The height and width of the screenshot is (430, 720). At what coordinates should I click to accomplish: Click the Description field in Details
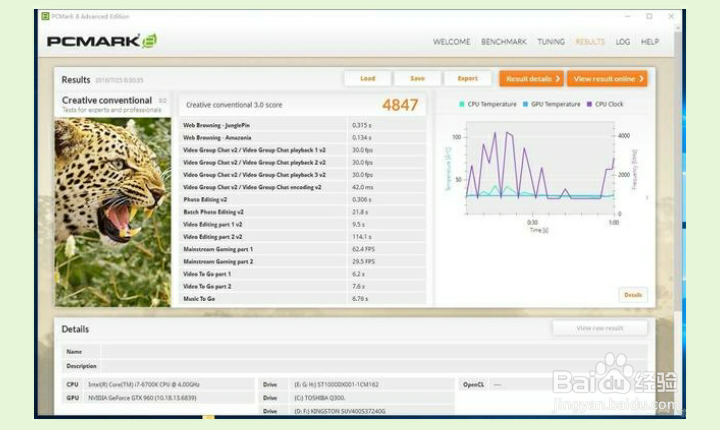coord(374,366)
